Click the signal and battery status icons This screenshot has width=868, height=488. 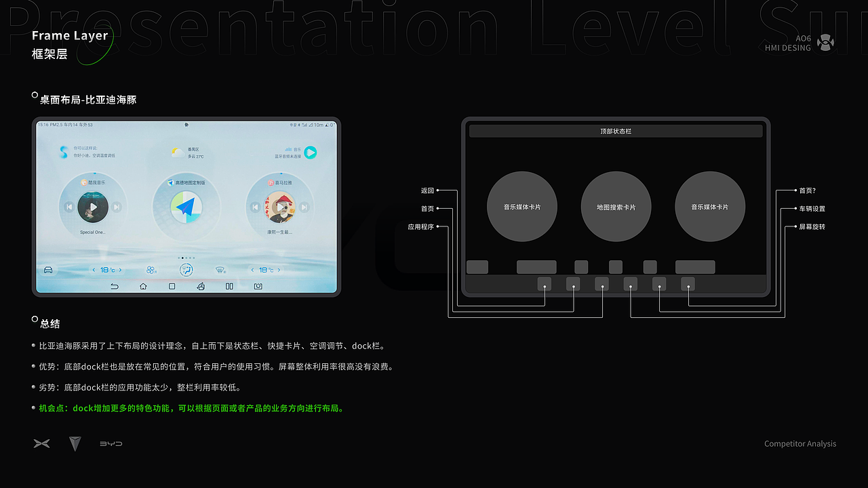point(312,125)
